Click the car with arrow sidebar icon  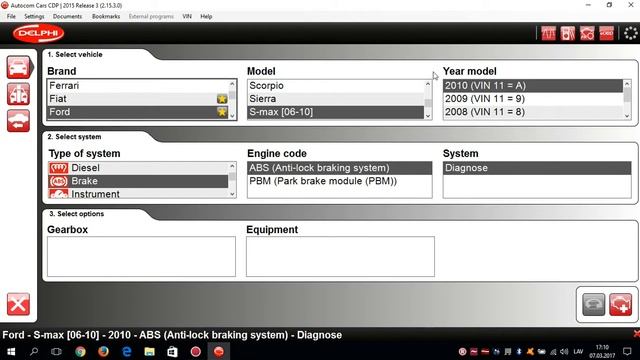18,121
